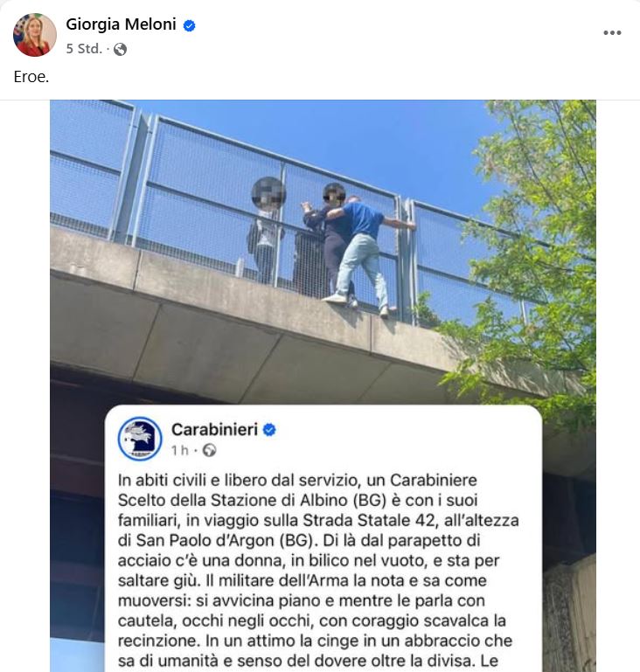Click the Carabinieri emblem avatar
This screenshot has width=640, height=672.
140,439
